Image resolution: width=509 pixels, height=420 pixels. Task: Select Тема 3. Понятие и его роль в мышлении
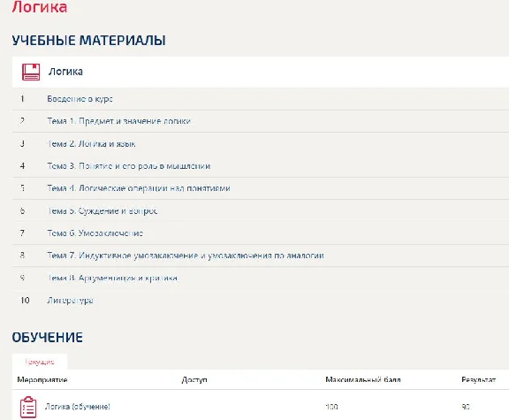click(129, 166)
